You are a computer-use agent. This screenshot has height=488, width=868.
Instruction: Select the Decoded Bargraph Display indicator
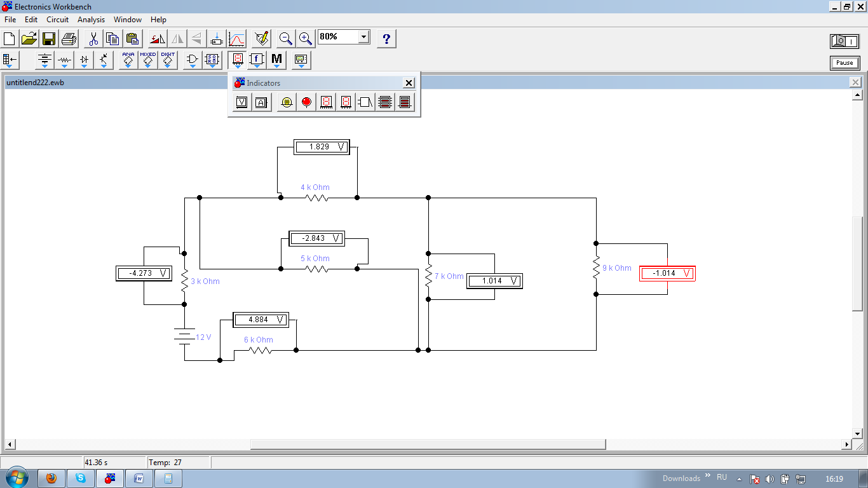(405, 102)
